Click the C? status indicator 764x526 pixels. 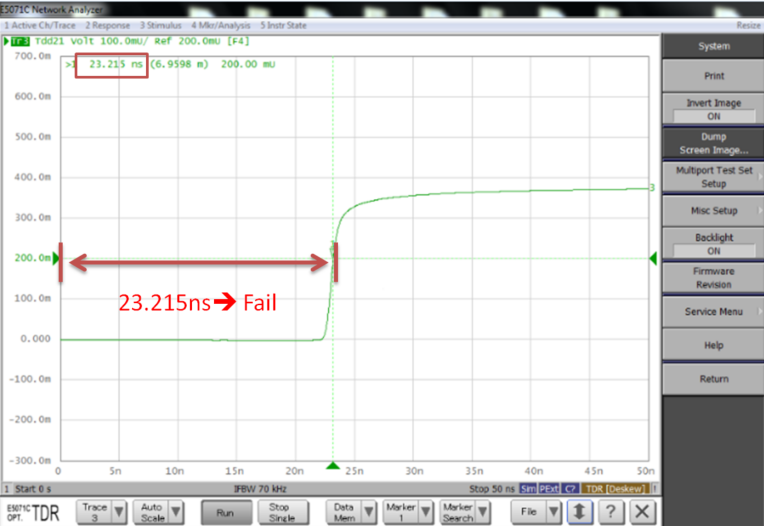pyautogui.click(x=570, y=488)
